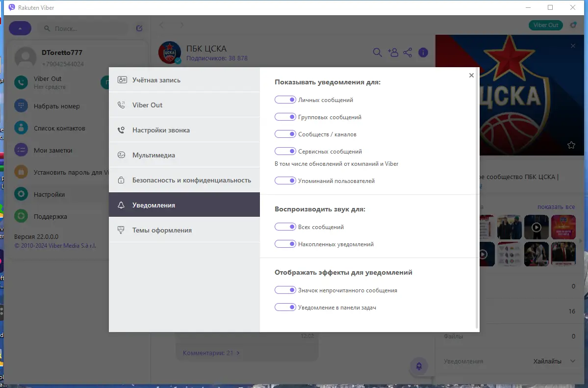Toggle notifications for Групповых сообщений

[285, 117]
